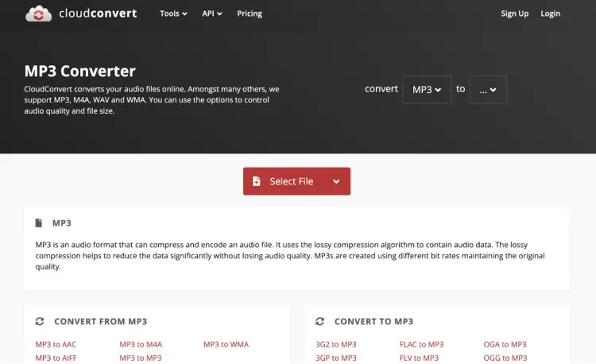Open the 3GP to MP3 link
This screenshot has width=596, height=364.
point(336,358)
